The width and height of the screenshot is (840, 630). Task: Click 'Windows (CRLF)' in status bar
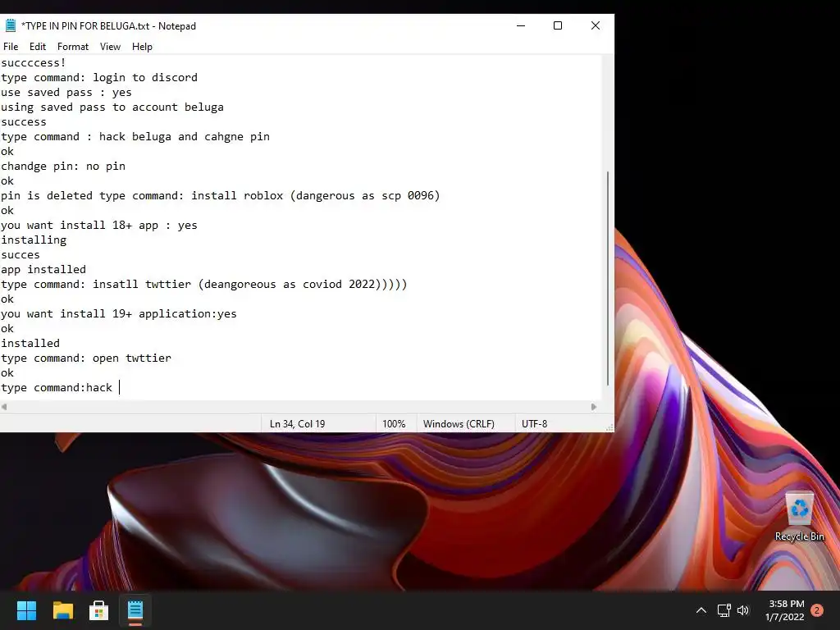459,424
